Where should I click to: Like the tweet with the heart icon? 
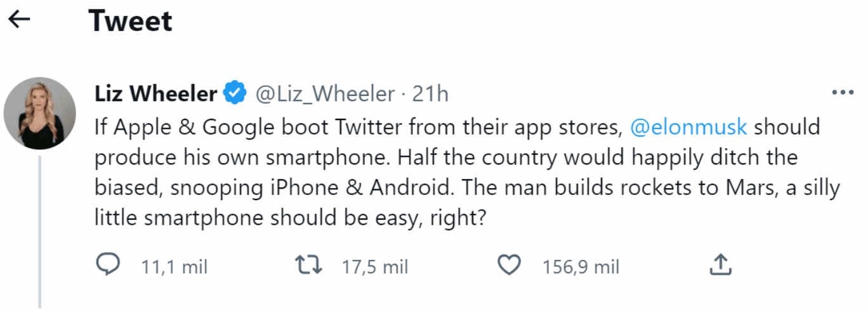(508, 266)
